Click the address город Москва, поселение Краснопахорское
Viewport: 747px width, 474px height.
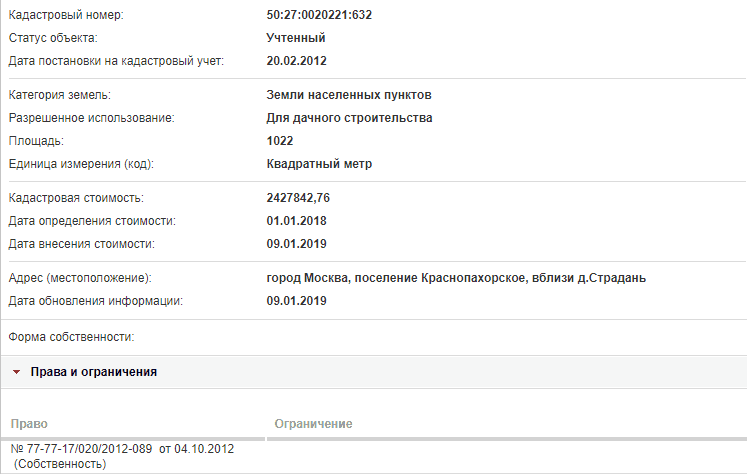point(396,278)
